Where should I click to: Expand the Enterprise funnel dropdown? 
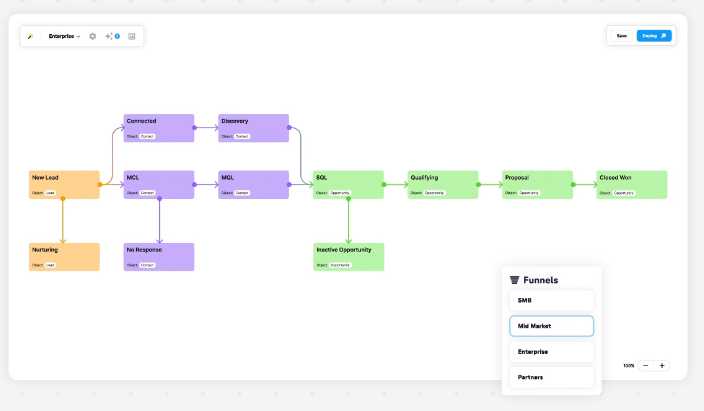click(x=65, y=36)
